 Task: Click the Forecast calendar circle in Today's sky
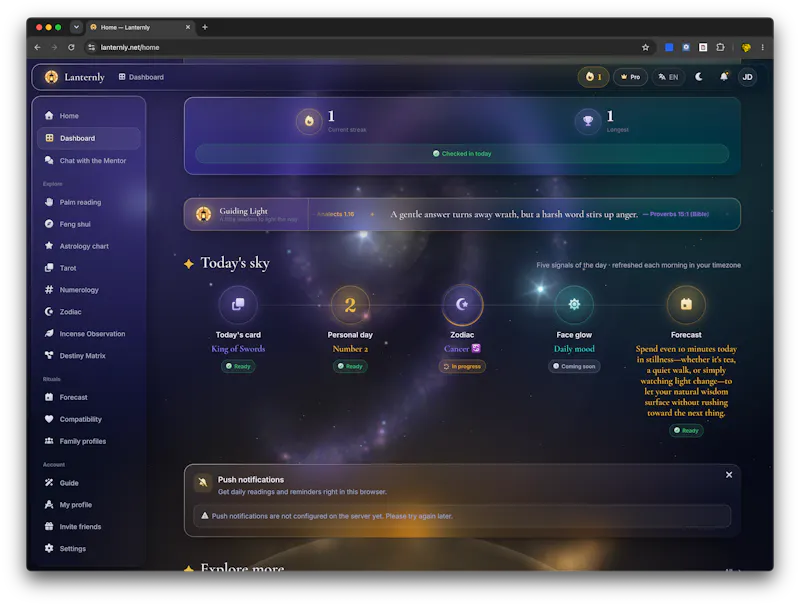tap(686, 305)
